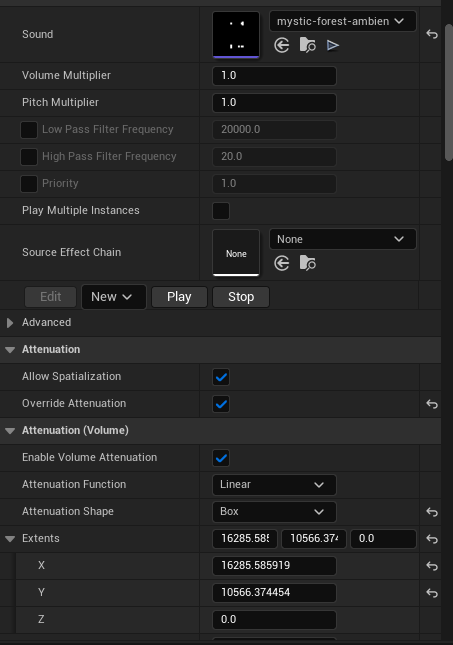Reset Attenuation Shape to default value

(x=432, y=512)
